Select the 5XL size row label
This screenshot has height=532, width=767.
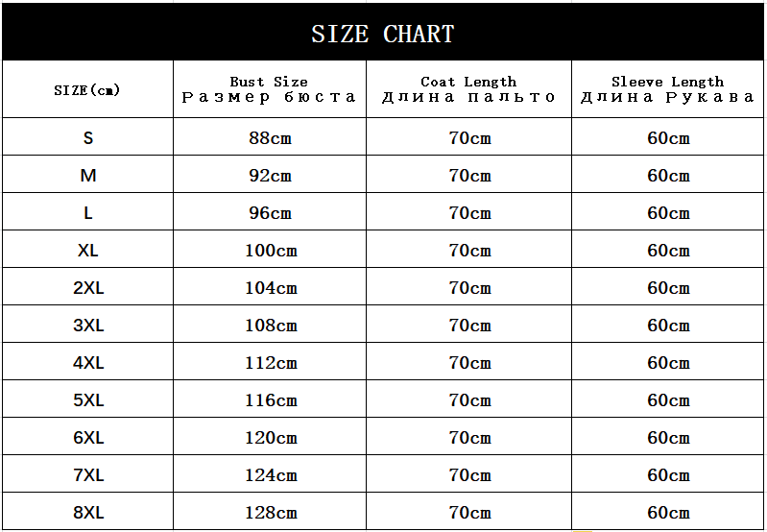point(88,400)
